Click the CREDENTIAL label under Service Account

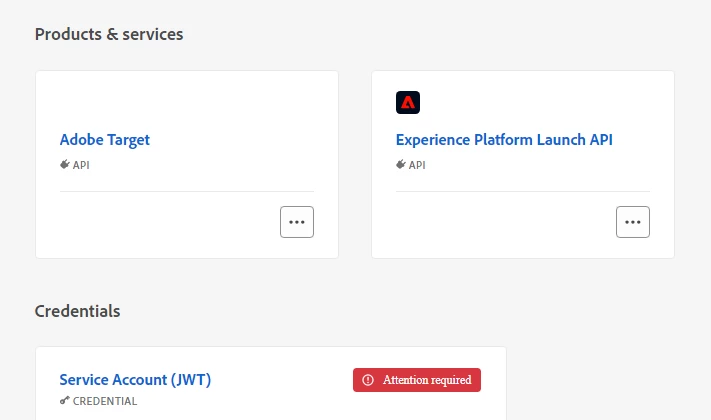(x=105, y=401)
